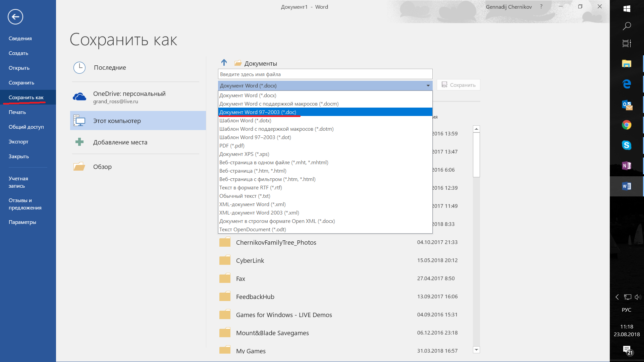Screen dimensions: 644x362
Task: Open the Печать menu item
Action: click(x=28, y=112)
